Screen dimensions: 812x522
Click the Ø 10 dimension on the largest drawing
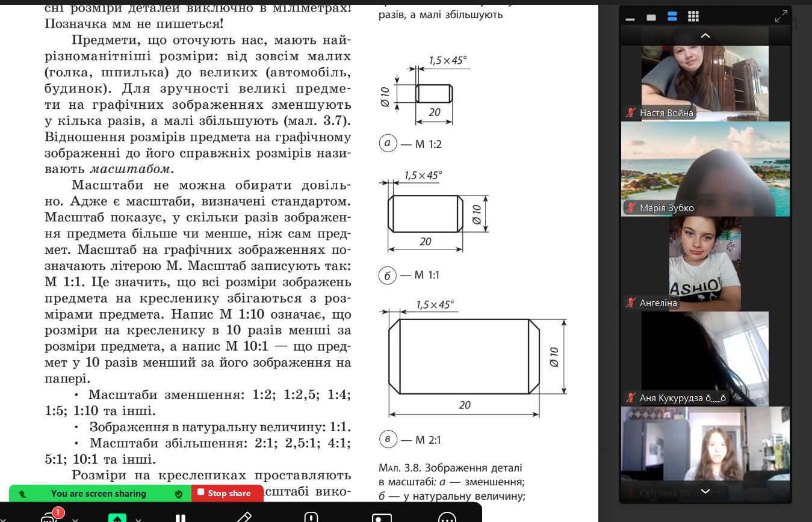[554, 357]
